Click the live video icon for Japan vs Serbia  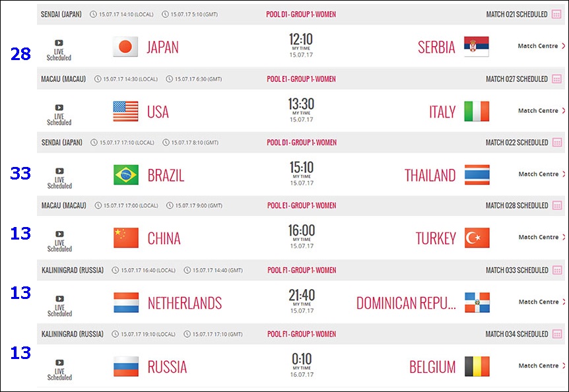pyautogui.click(x=59, y=43)
